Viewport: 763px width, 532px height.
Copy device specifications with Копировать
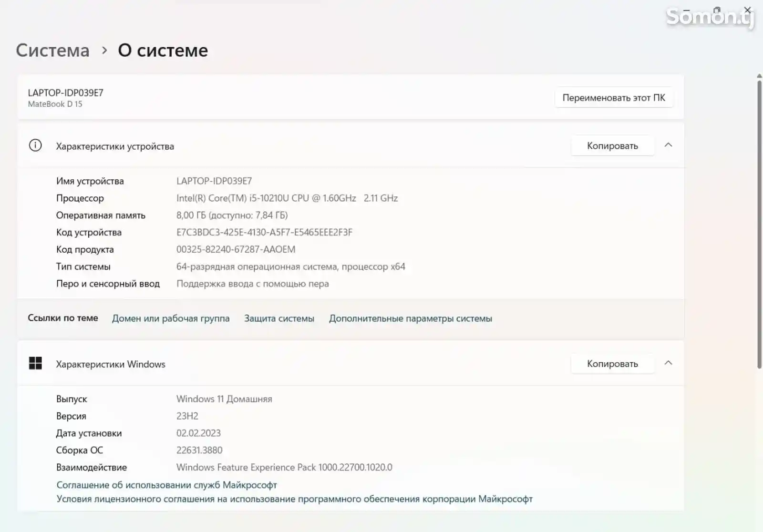(612, 146)
